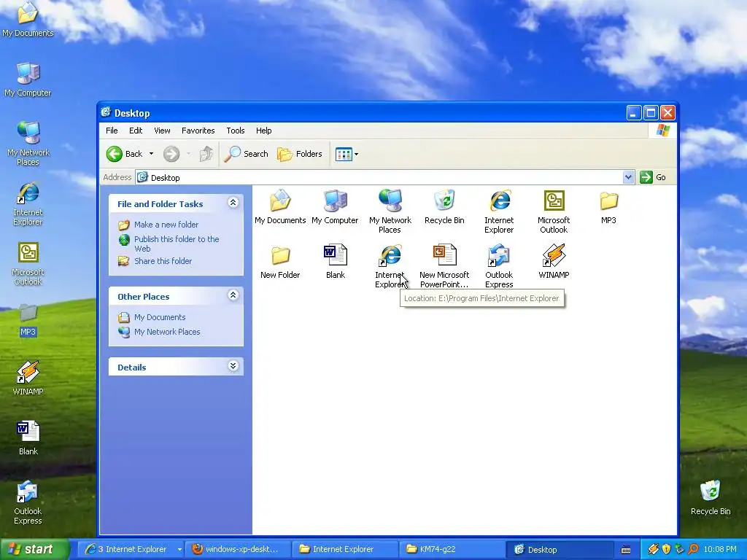Expand the Details panel
Image resolution: width=747 pixels, height=560 pixels.
233,366
